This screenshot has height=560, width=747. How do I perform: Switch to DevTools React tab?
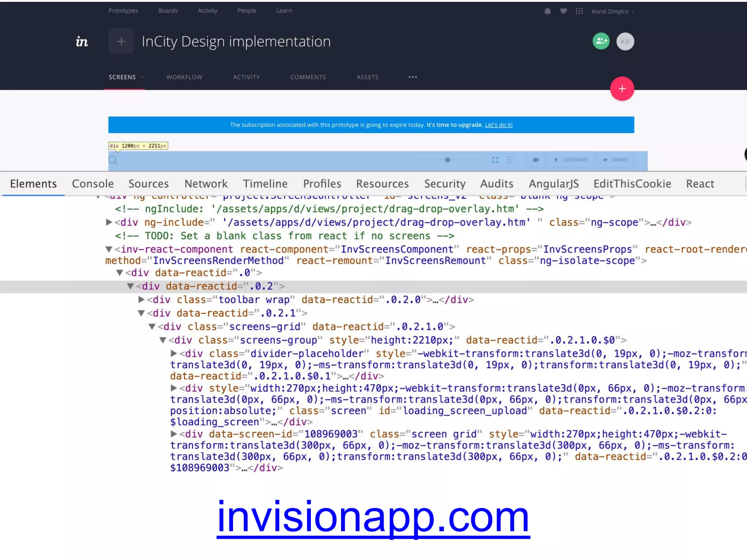(x=700, y=184)
